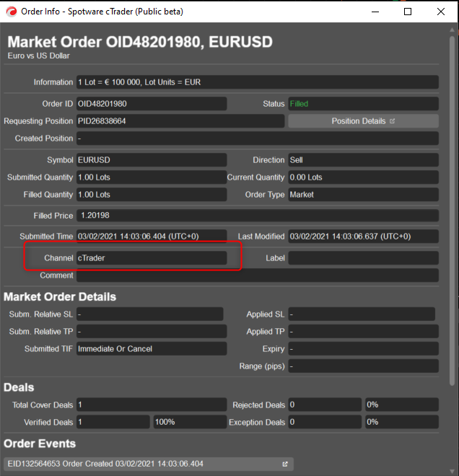459x476 pixels.
Task: Click the scrollbar up arrow
Action: click(452, 30)
